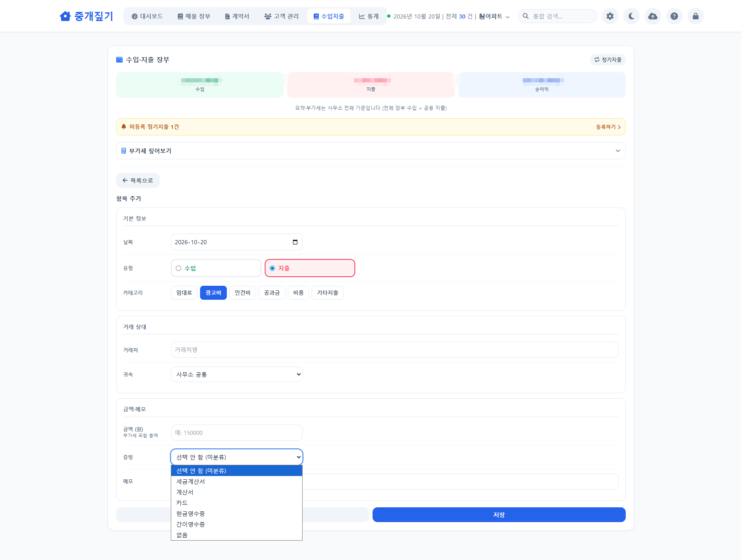This screenshot has height=560, width=741.
Task: Pick 카드 from the 증빙 list
Action: (237, 503)
